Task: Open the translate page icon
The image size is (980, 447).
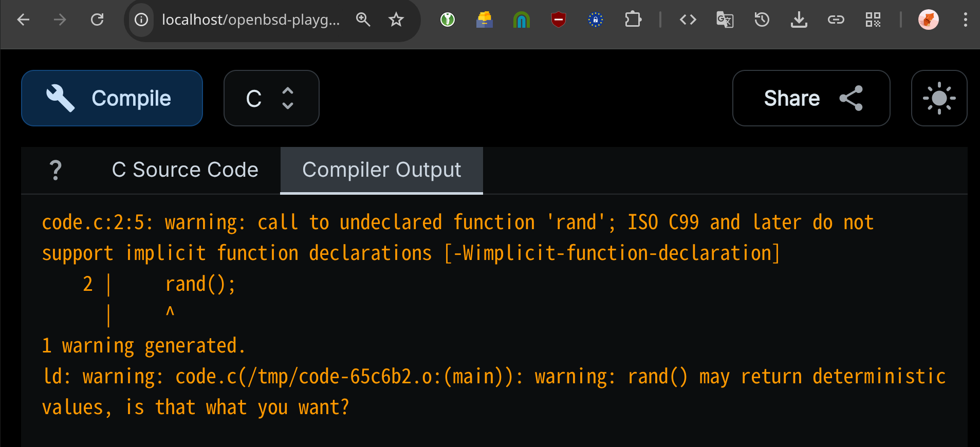Action: (x=725, y=20)
